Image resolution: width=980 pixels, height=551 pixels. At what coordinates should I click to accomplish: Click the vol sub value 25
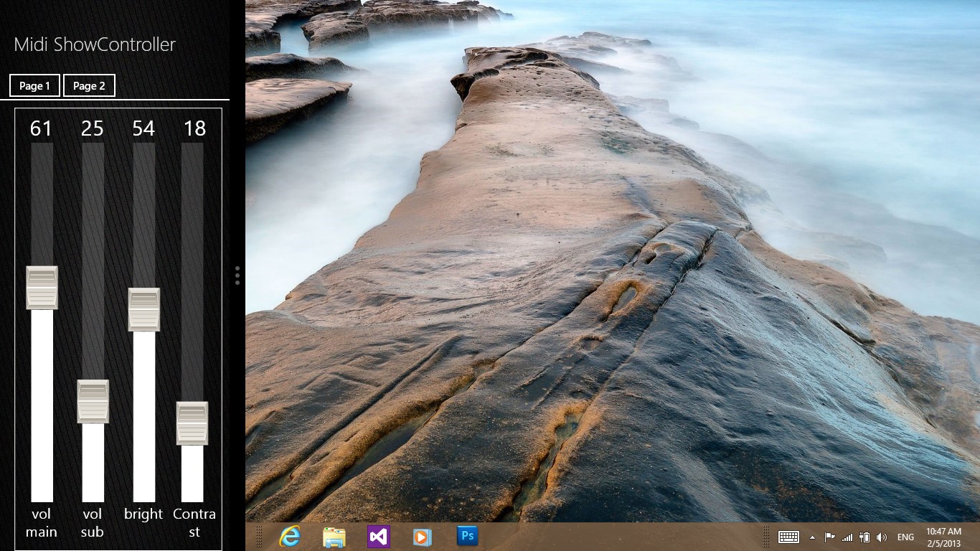(93, 128)
